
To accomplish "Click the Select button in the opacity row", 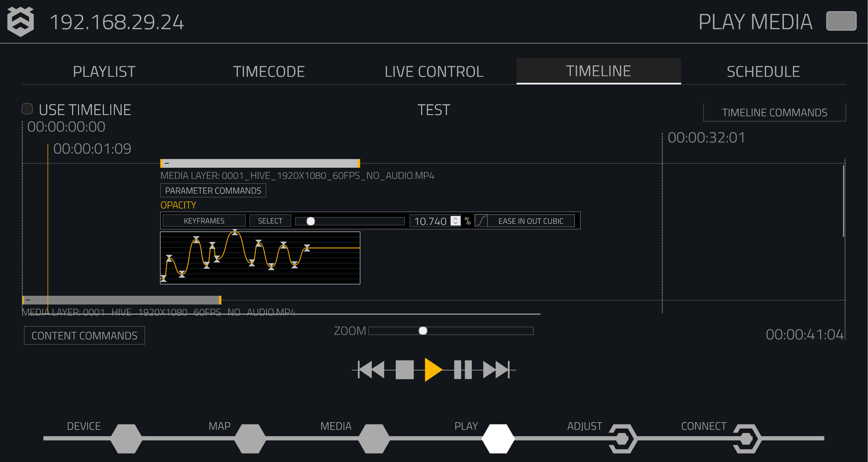I will [x=270, y=221].
